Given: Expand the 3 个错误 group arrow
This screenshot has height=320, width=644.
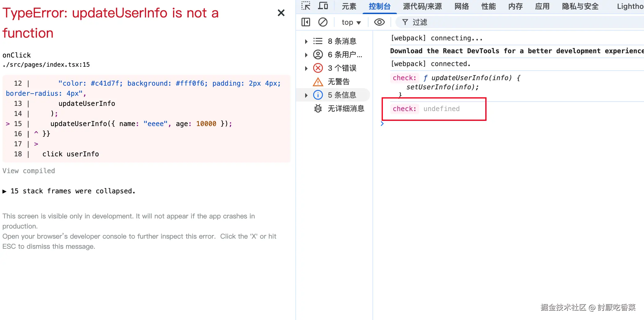Looking at the screenshot, I should [306, 68].
